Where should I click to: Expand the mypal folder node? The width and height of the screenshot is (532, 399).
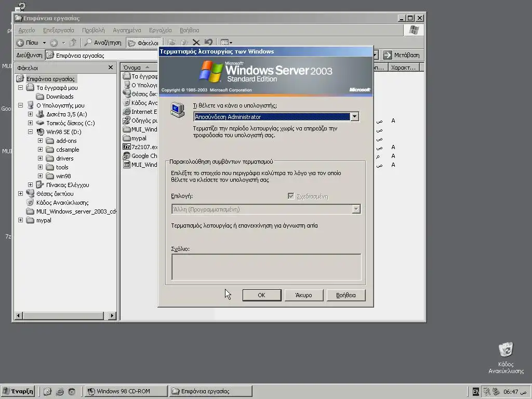point(20,220)
